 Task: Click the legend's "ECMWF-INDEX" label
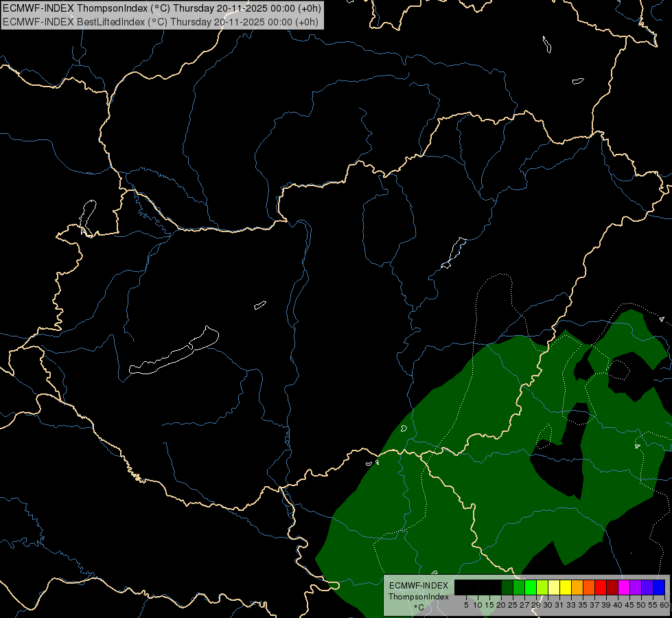click(418, 586)
